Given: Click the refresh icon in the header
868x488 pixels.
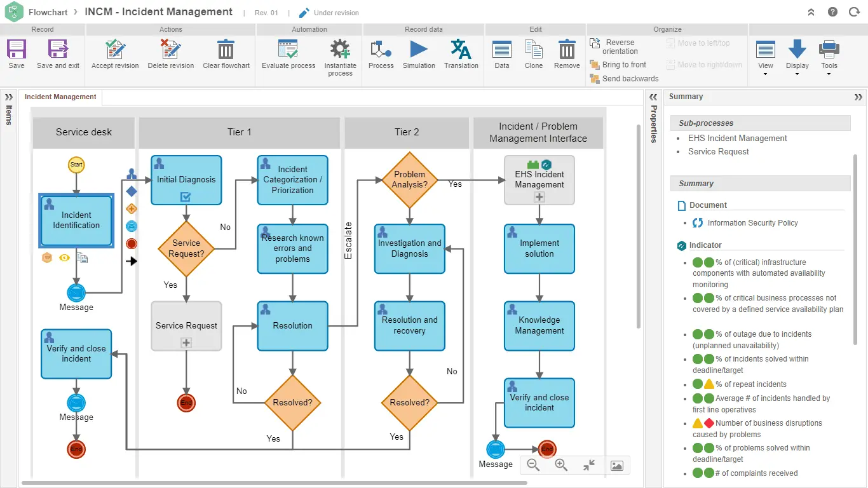Looking at the screenshot, I should coord(854,12).
